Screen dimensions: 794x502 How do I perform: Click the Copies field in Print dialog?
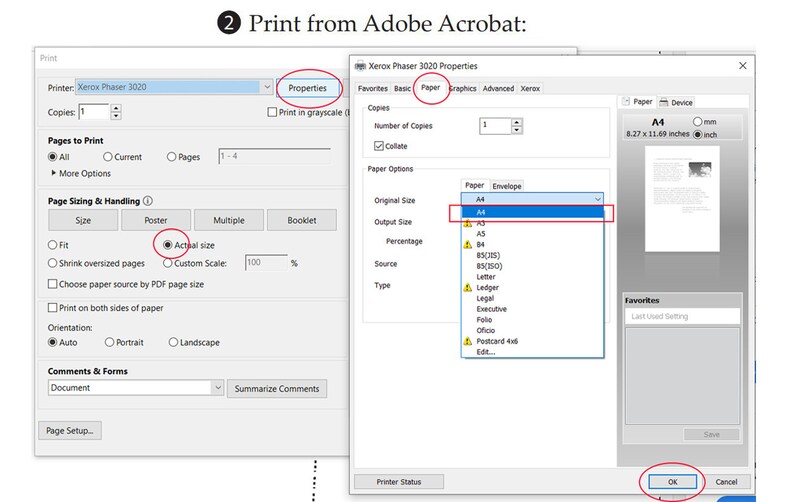point(93,111)
